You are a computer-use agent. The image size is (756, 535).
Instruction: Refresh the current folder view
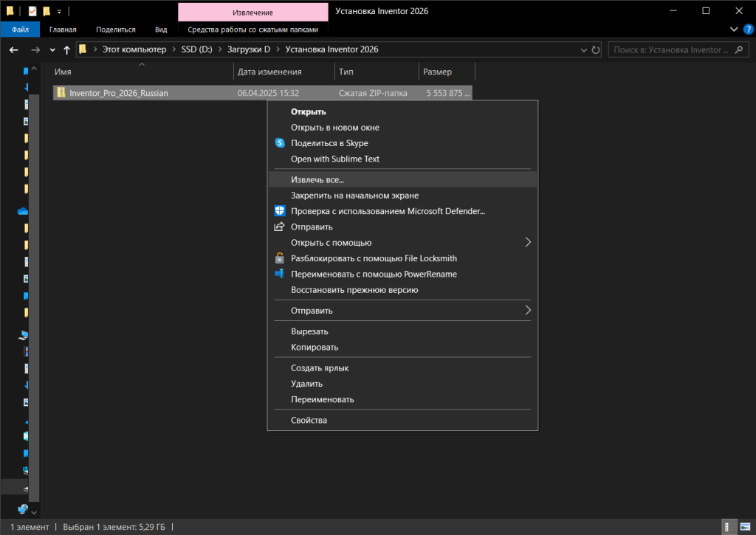click(x=596, y=49)
